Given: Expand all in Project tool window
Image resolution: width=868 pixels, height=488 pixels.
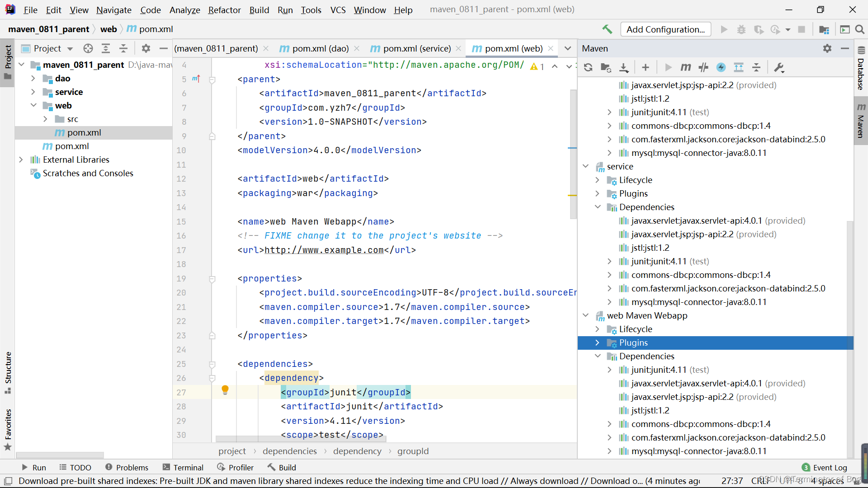Looking at the screenshot, I should (106, 48).
